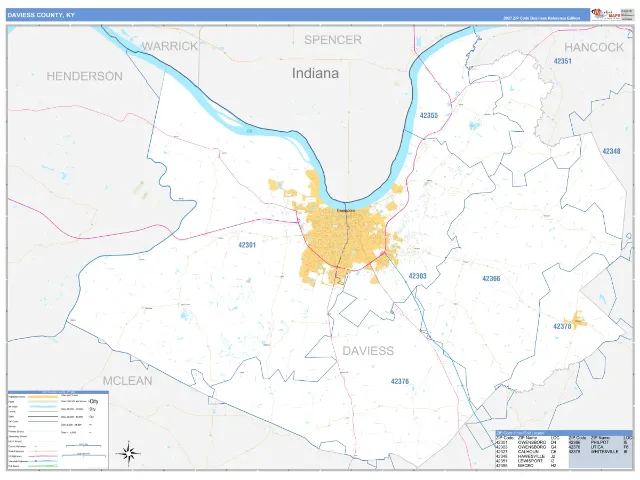This screenshot has height=480, width=640.
Task: Click the Indiana state label
Action: coord(315,73)
